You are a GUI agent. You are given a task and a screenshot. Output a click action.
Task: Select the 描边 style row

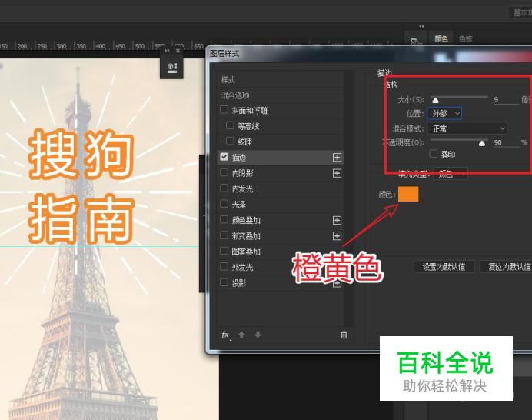(281, 158)
